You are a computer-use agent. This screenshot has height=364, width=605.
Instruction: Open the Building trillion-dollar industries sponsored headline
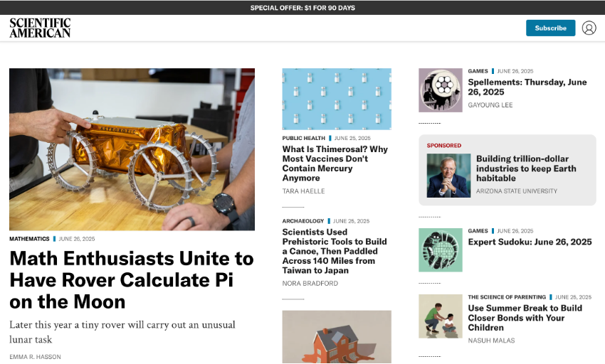click(x=526, y=168)
